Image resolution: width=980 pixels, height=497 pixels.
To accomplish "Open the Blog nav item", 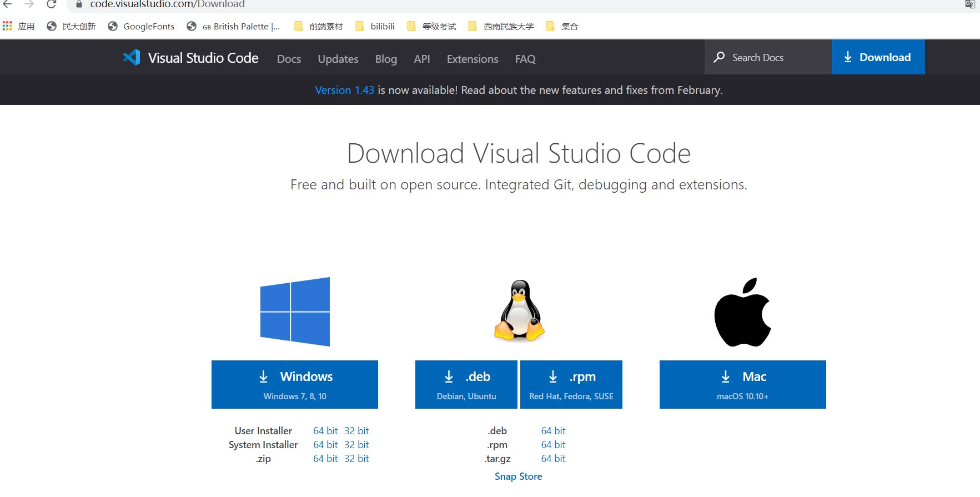I will (x=386, y=59).
